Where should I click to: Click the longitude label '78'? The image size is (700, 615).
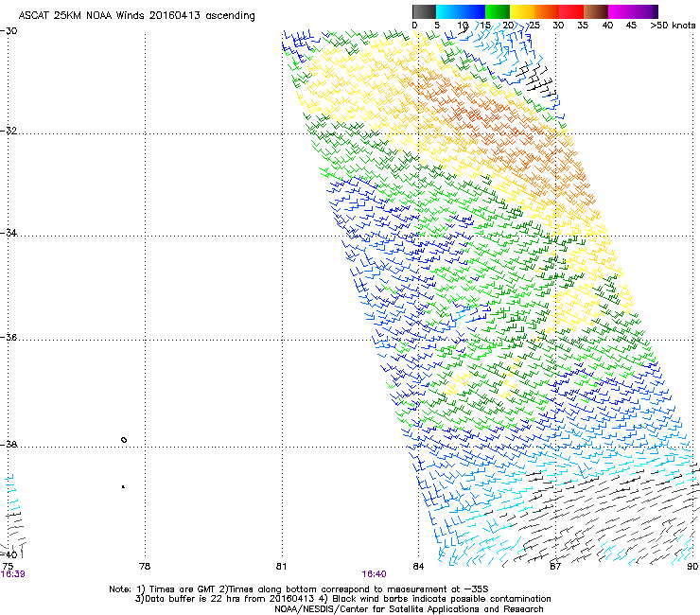[145, 567]
